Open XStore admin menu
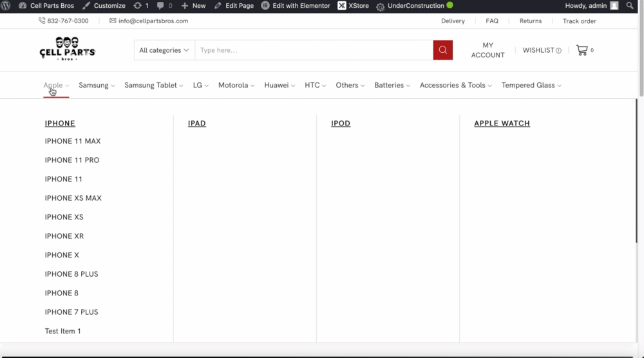The width and height of the screenshot is (644, 358). [x=353, y=6]
